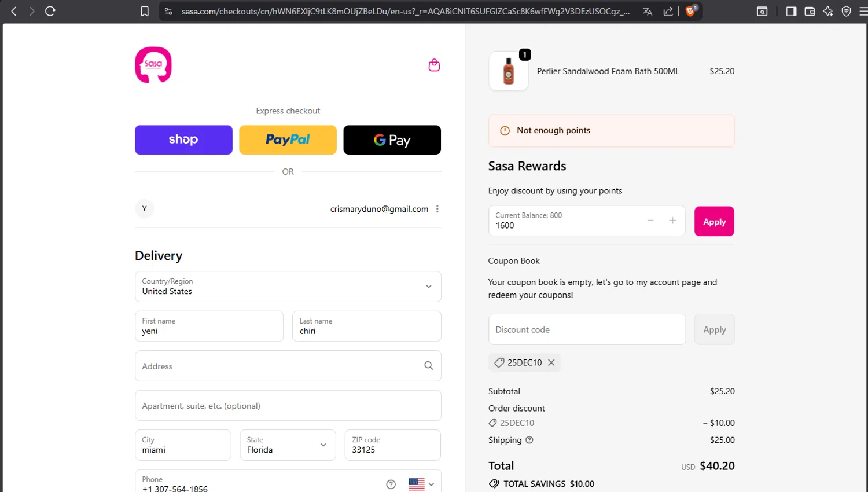This screenshot has width=868, height=492.
Task: Bookmark this page with the bookmark icon
Action: pos(145,12)
